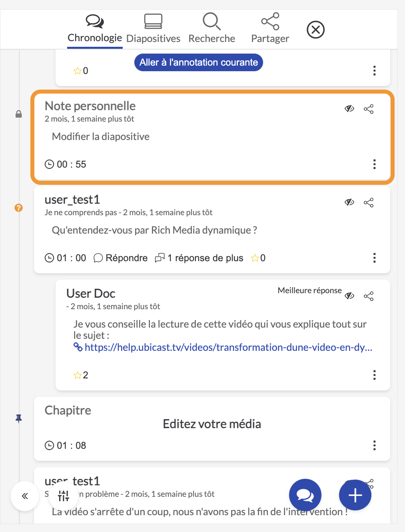Share the Note personnelle annotation

click(x=369, y=109)
